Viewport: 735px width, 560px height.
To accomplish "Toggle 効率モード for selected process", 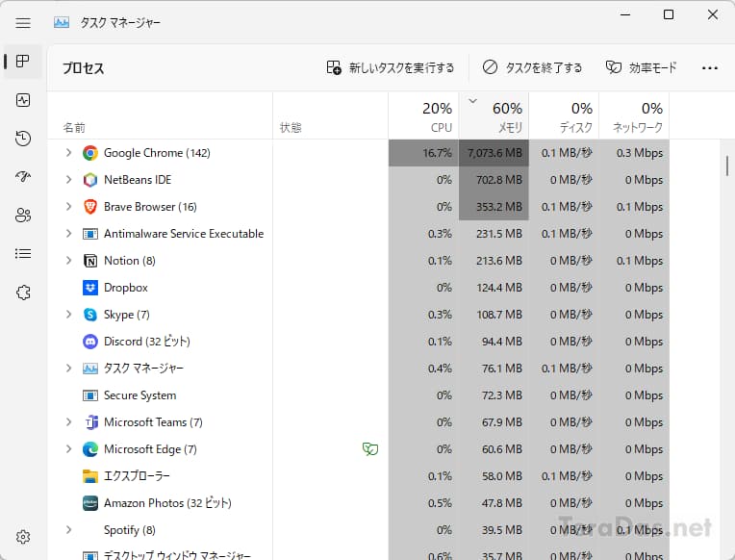I will pos(642,68).
